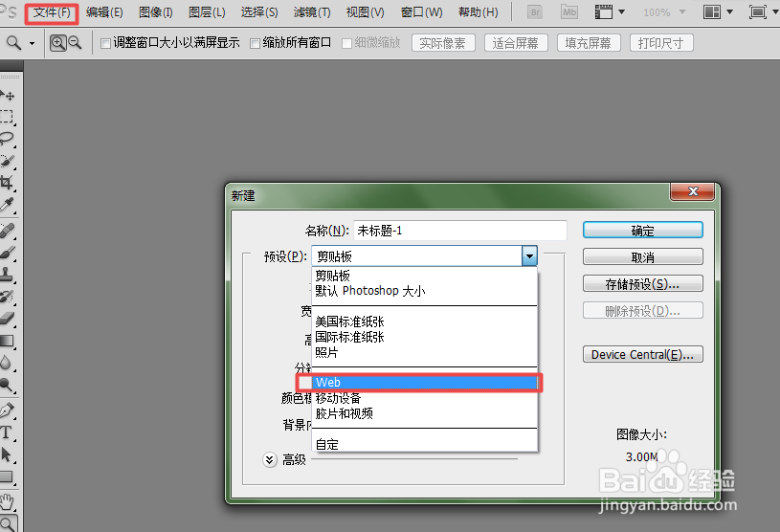Select the Lasso tool

(x=7, y=139)
